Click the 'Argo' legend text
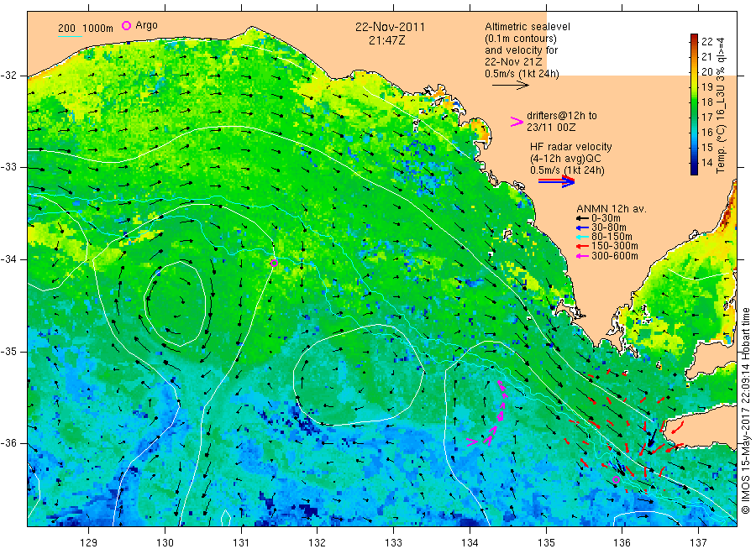The image size is (756, 554). pos(146,25)
